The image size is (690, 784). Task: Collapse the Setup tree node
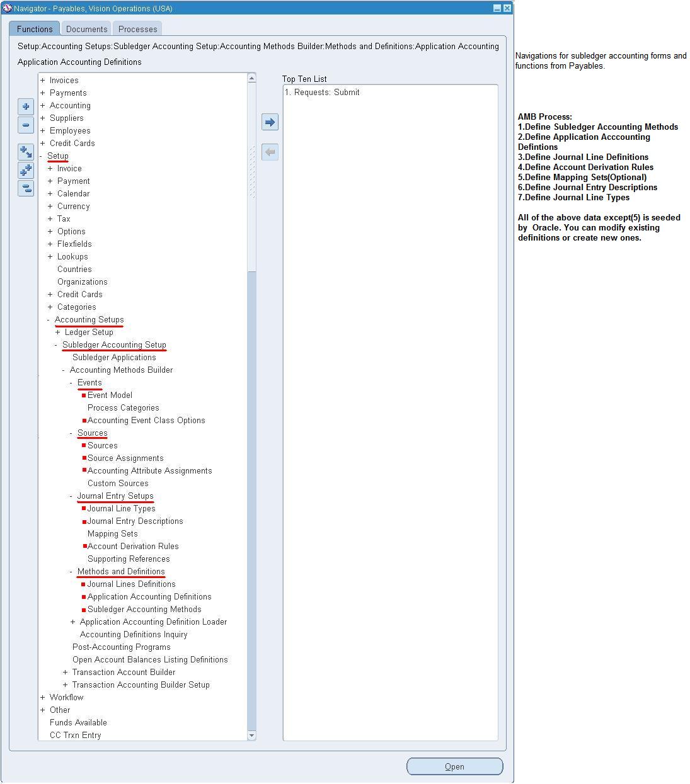click(x=41, y=156)
